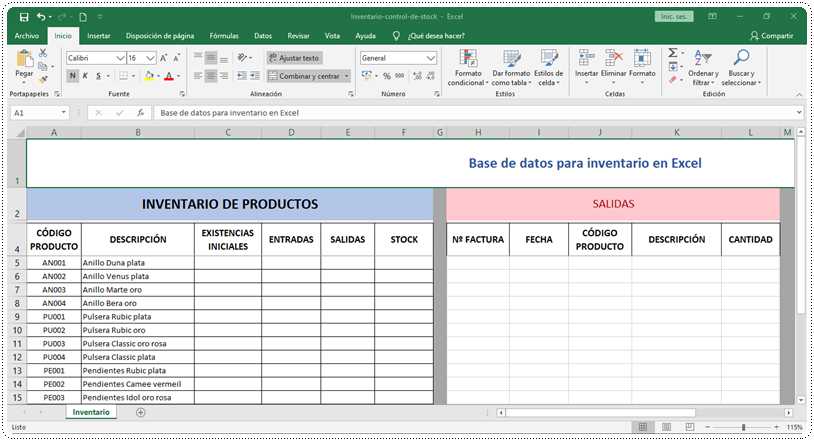Click the Dar formato como tabla icon

[x=510, y=60]
